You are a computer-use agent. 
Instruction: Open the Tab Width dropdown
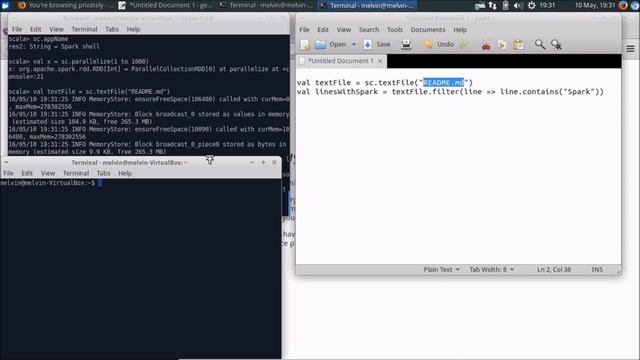[491, 269]
